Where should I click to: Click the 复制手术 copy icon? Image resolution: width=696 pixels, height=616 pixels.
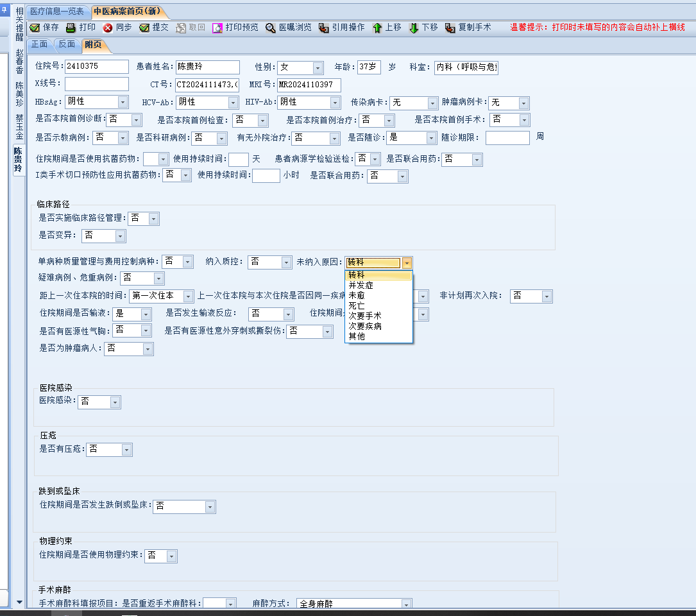pyautogui.click(x=450, y=28)
